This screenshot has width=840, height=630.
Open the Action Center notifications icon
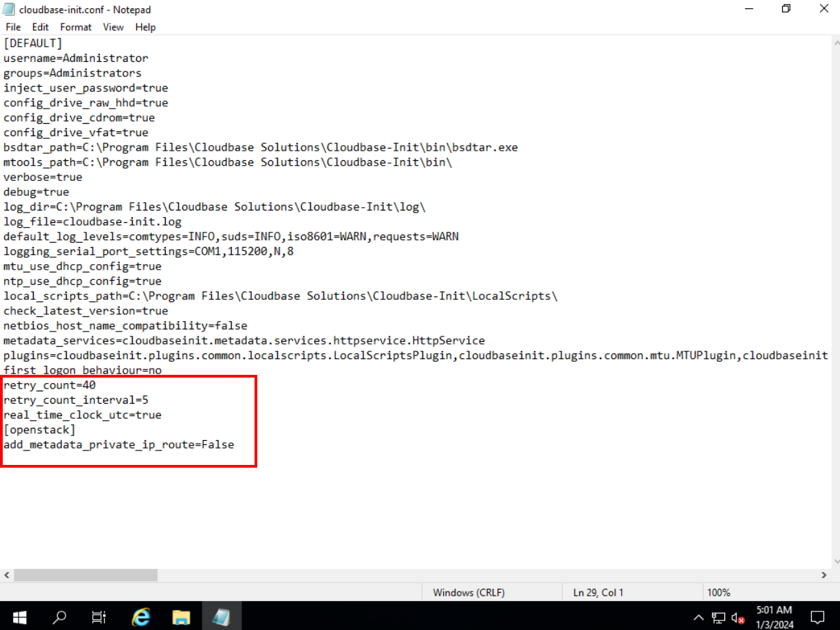[817, 616]
